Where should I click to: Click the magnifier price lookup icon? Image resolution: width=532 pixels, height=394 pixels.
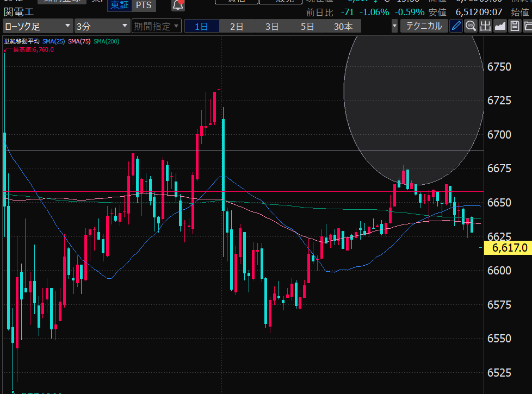(x=471, y=26)
